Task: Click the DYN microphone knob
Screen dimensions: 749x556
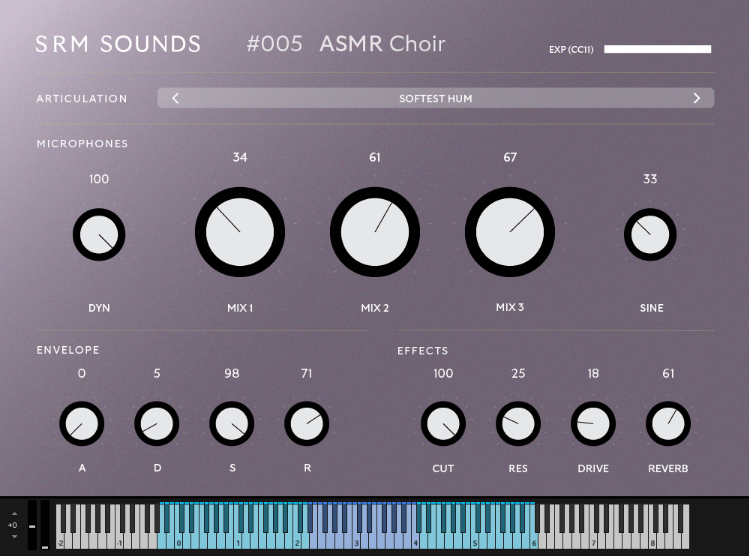Action: coord(99,236)
